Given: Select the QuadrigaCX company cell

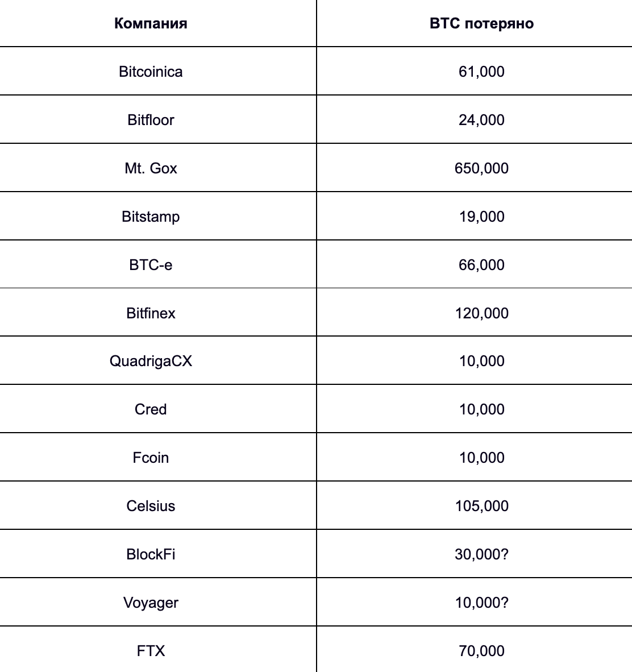Looking at the screenshot, I should (151, 361).
